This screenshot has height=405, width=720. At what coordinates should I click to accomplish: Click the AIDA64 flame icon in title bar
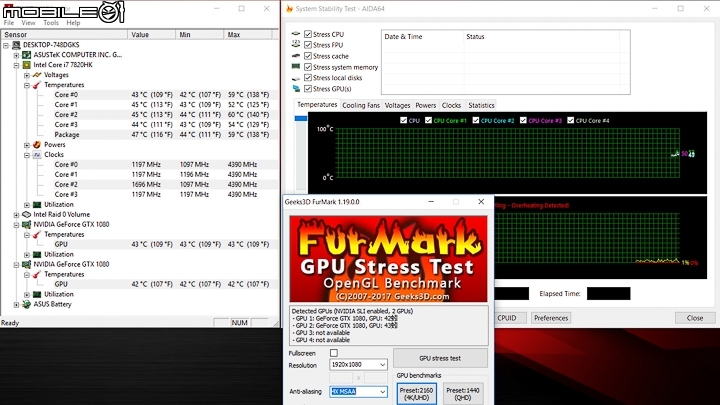pos(289,9)
